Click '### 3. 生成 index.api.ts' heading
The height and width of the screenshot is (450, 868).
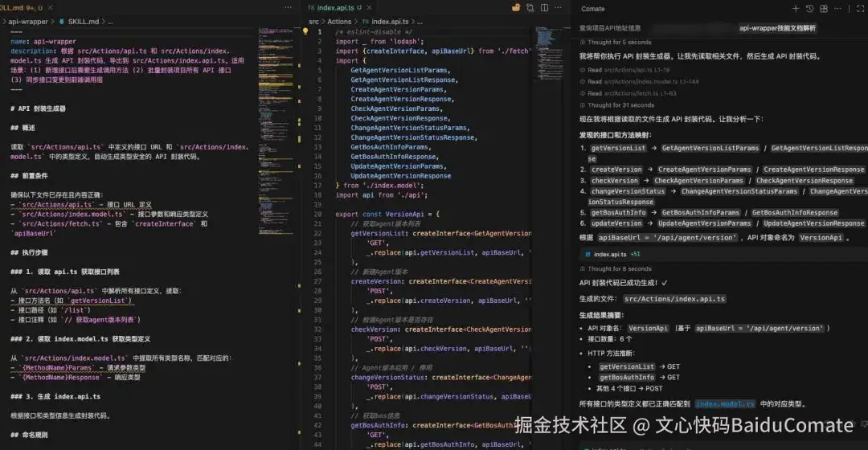pyautogui.click(x=55, y=397)
